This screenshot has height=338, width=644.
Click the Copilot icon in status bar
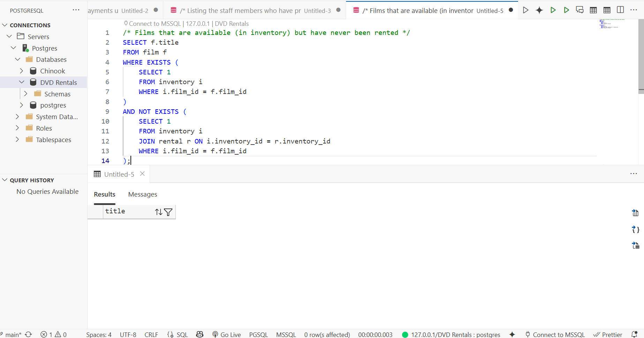click(x=200, y=335)
